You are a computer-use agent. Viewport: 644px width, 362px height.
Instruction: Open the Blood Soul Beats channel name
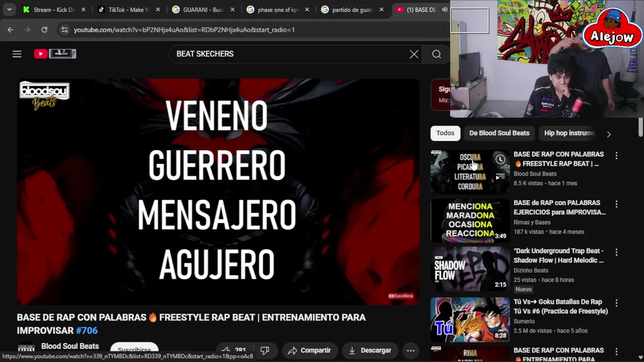point(70,346)
